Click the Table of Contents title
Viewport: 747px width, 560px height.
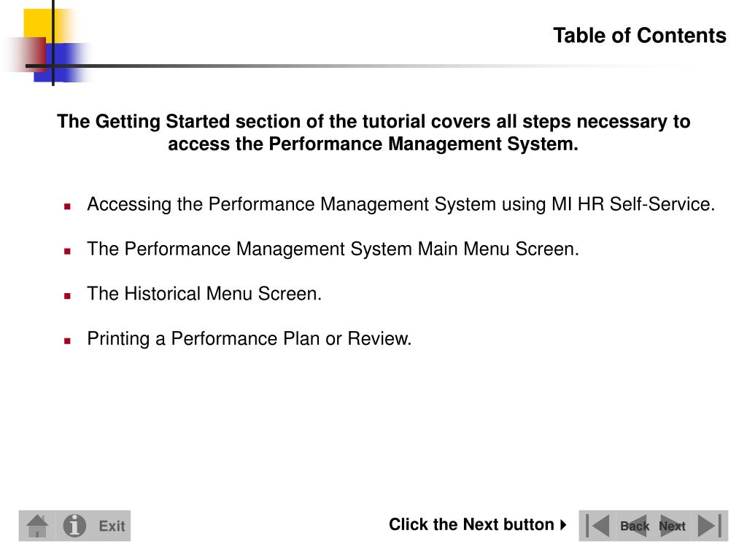639,36
